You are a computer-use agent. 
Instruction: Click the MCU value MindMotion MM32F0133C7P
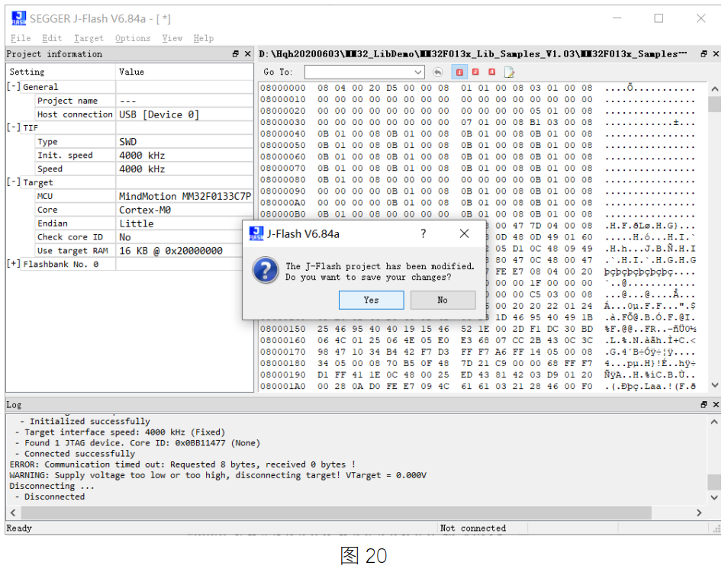185,196
